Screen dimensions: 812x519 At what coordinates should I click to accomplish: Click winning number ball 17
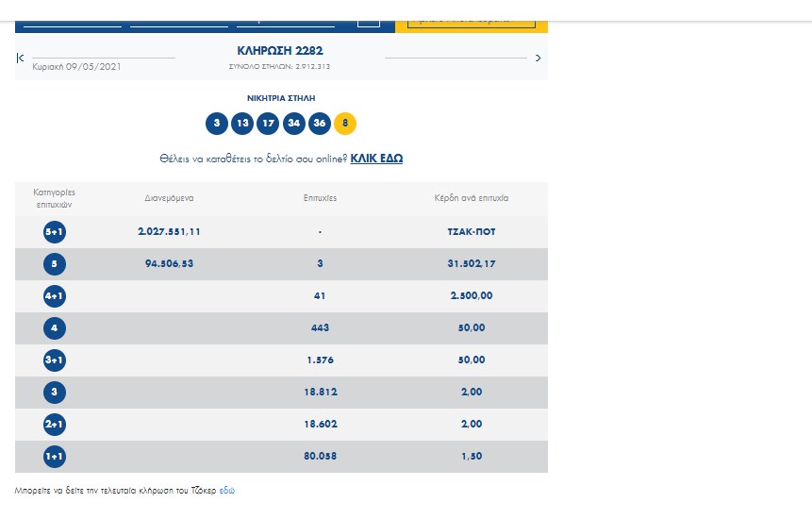(269, 124)
